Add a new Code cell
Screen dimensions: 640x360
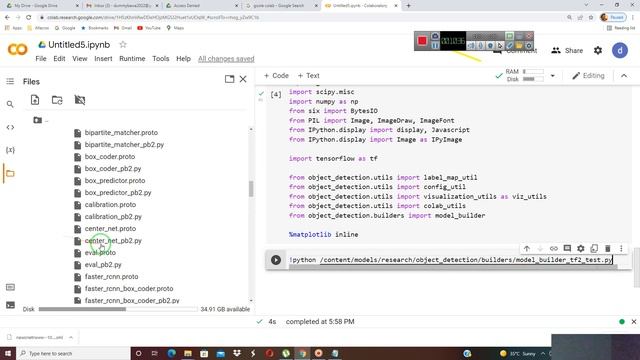click(276, 76)
